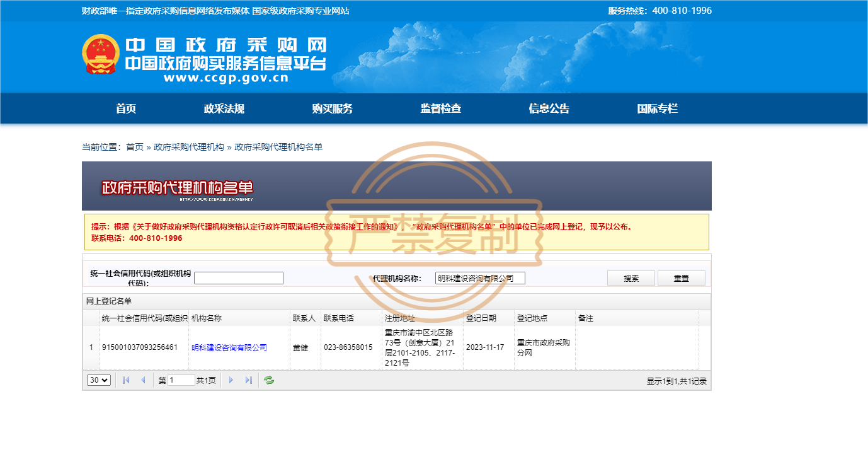The image size is (868, 464).
Task: Jump to the first page arrow icon
Action: (x=125, y=380)
